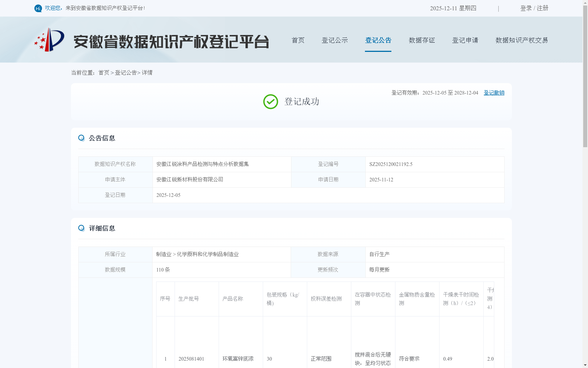Click 登记公告 in the breadcrumb
This screenshot has height=368, width=588.
click(126, 72)
